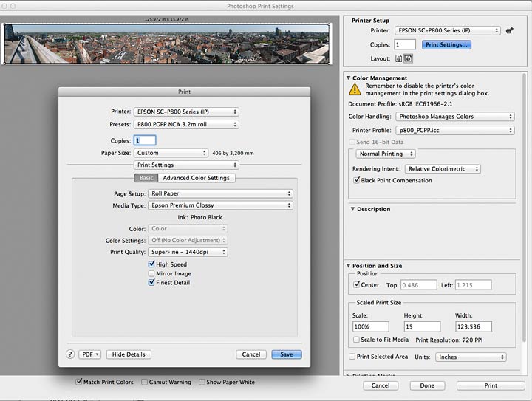Viewport: 532px width, 401px height.
Task: Open the Print Quality dropdown
Action: coord(188,252)
